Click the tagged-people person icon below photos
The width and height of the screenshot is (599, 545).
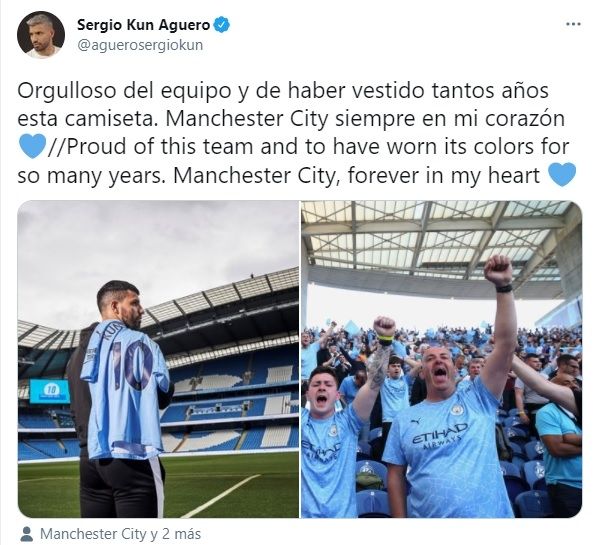point(26,534)
